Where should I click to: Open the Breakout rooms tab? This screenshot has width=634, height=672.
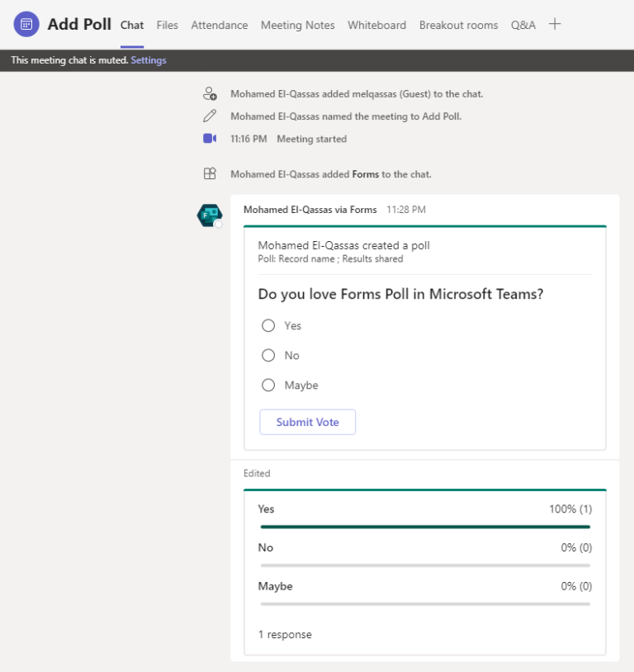[x=458, y=25]
